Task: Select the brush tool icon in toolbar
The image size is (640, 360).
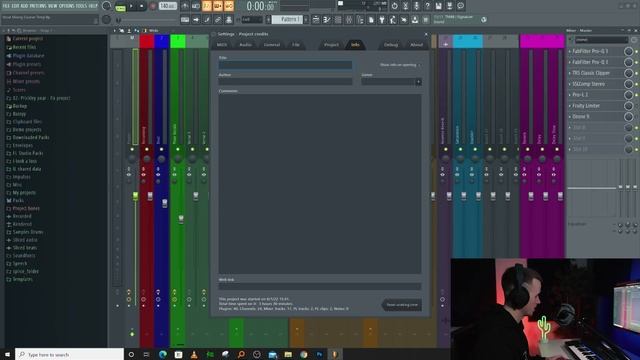Action: [x=207, y=19]
